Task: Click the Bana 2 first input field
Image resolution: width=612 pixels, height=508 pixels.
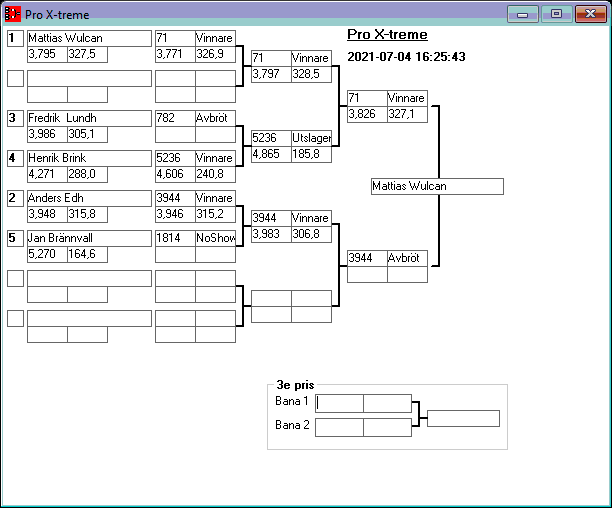Action: (340, 427)
